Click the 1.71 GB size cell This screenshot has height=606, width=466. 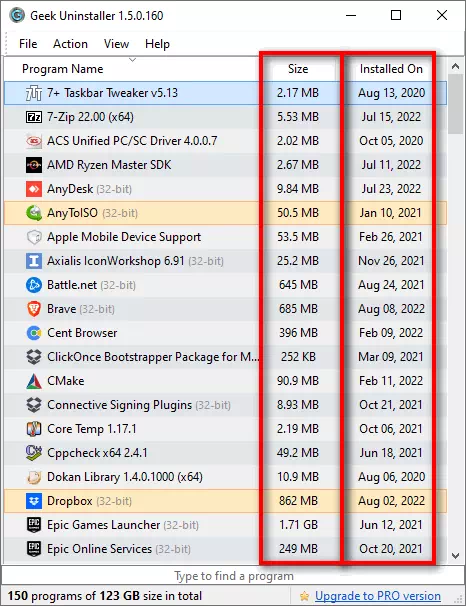[298, 525]
